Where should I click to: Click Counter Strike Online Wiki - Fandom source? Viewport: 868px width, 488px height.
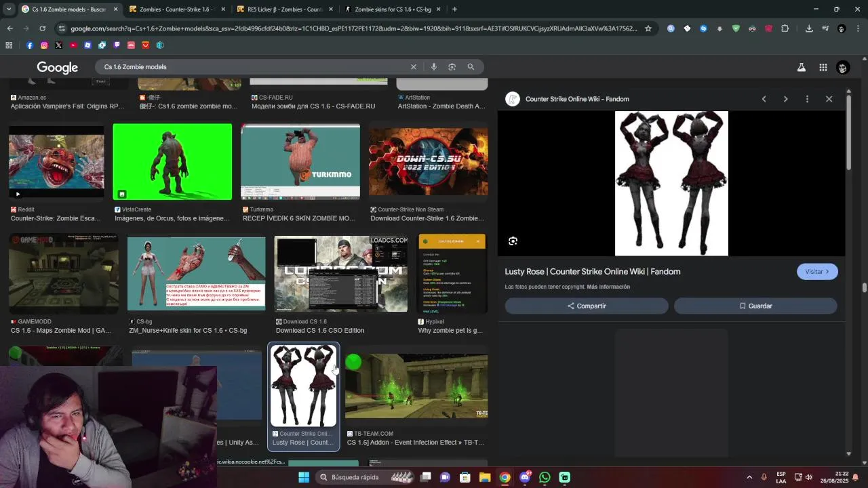(x=577, y=99)
